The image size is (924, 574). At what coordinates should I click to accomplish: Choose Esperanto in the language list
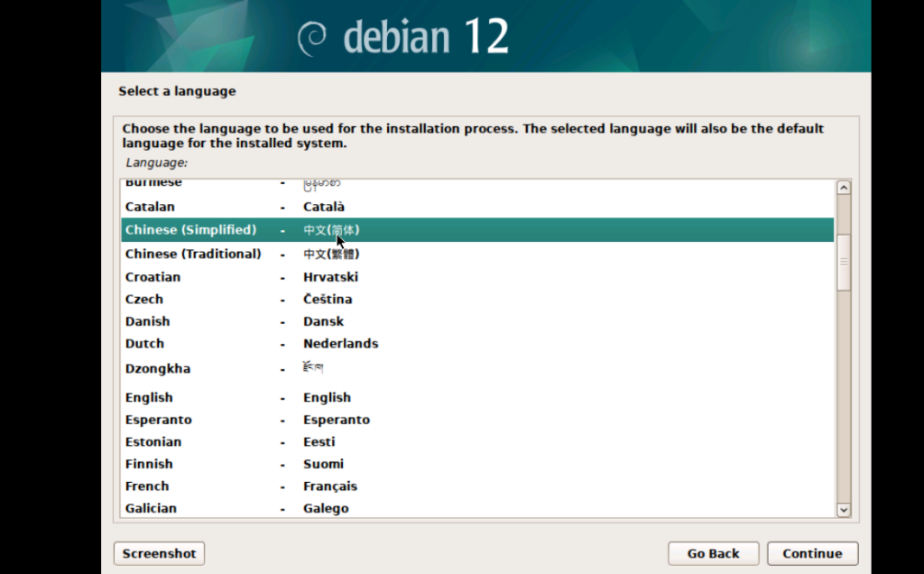click(x=158, y=420)
